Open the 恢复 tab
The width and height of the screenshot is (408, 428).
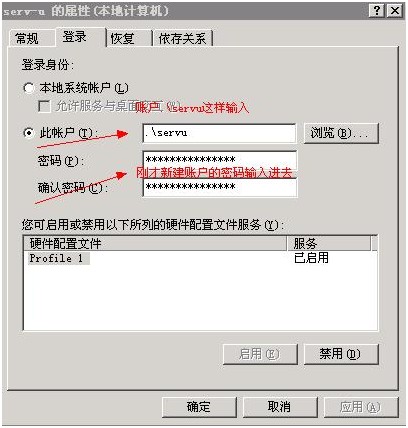point(129,38)
